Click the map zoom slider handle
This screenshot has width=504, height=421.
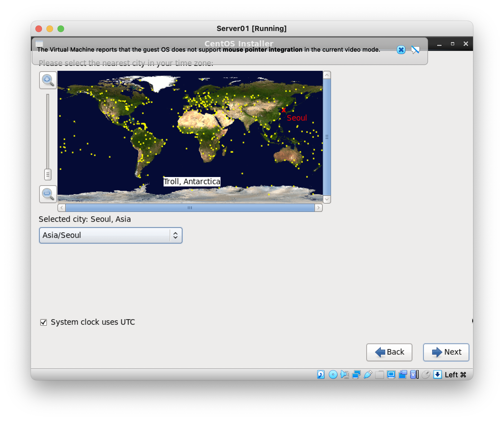48,175
